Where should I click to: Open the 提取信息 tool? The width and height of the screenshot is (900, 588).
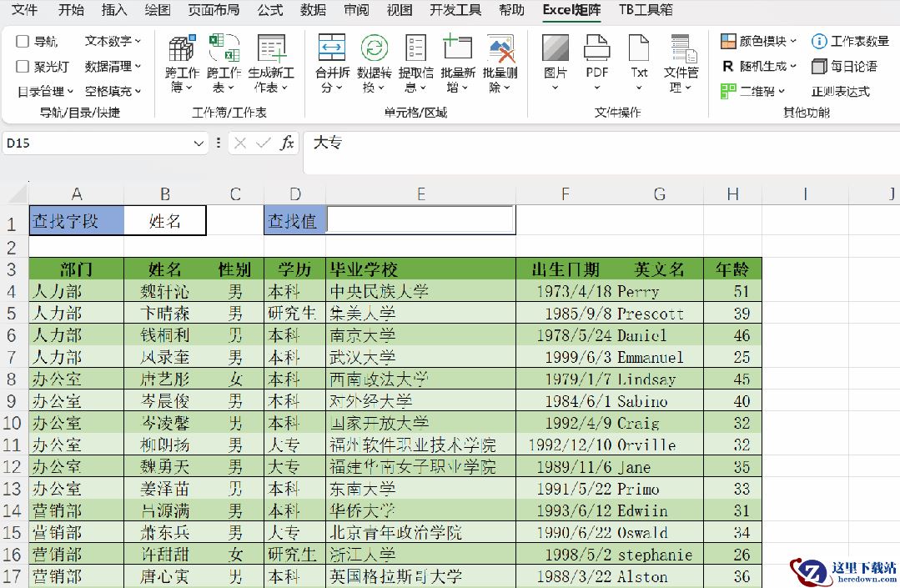tap(415, 63)
